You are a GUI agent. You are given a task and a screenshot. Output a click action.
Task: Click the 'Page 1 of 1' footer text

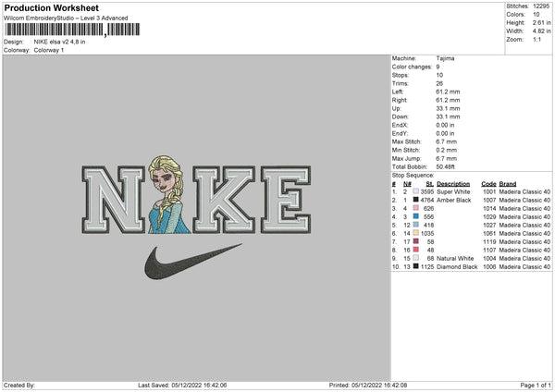[536, 385]
